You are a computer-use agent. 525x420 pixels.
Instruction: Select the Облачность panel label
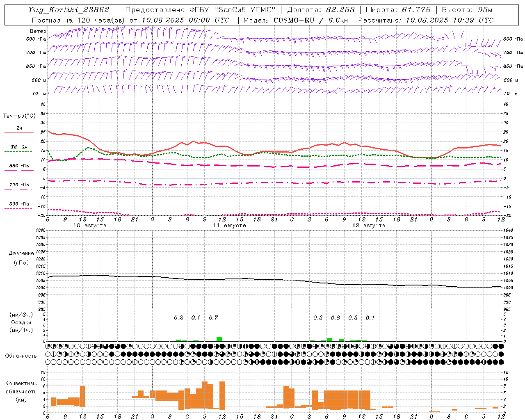point(21,356)
